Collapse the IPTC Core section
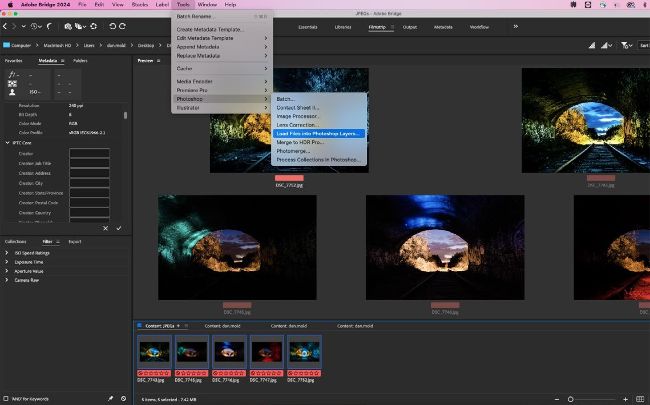This screenshot has height=405, width=650. coord(6,142)
